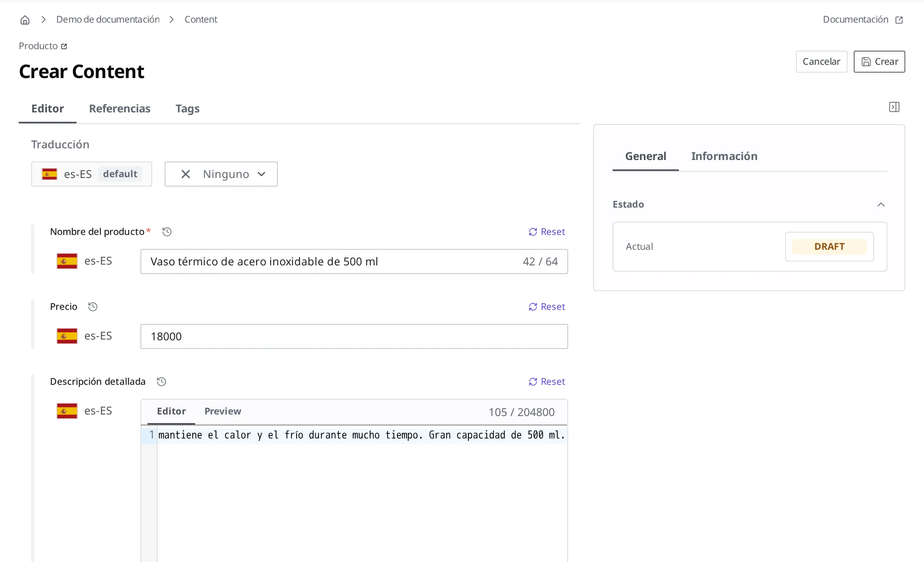Click the Traducción section label

(60, 144)
